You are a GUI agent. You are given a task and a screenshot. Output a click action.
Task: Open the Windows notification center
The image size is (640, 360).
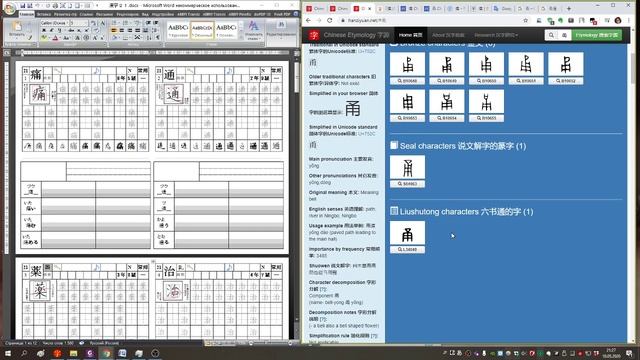(629, 353)
